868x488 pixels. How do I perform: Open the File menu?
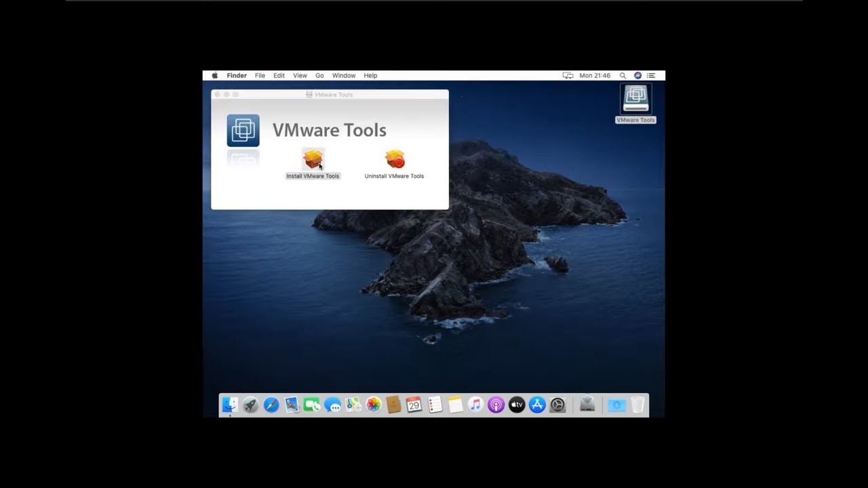pos(260,75)
